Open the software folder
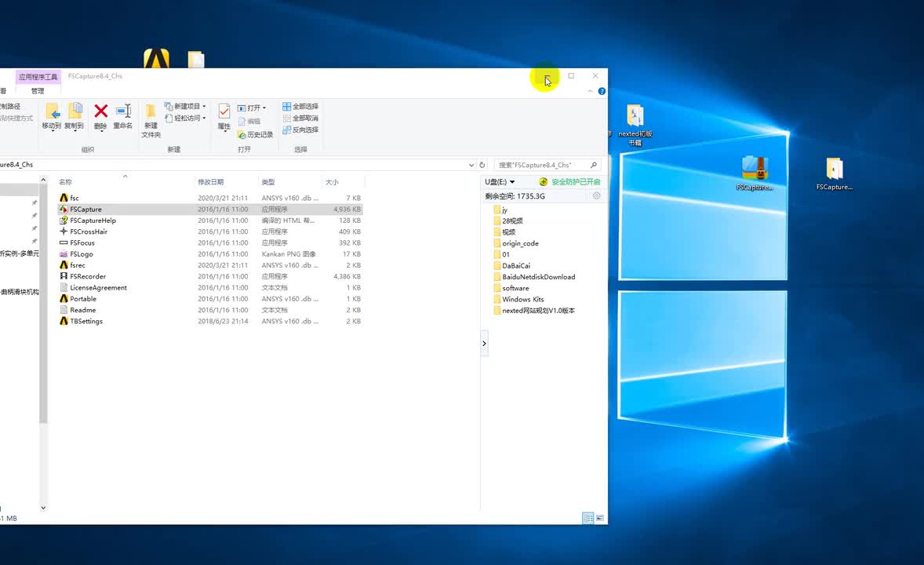Viewport: 924px width, 565px height. [511, 289]
